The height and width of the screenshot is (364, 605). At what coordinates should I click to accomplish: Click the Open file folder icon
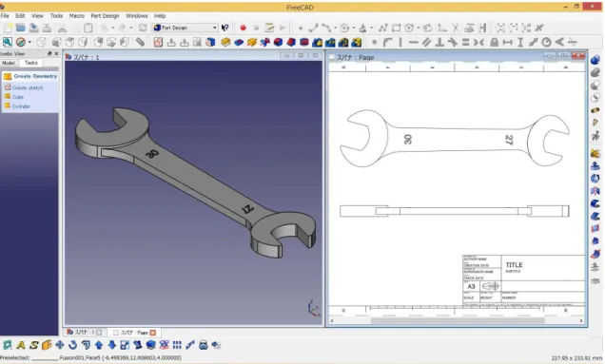click(x=20, y=28)
